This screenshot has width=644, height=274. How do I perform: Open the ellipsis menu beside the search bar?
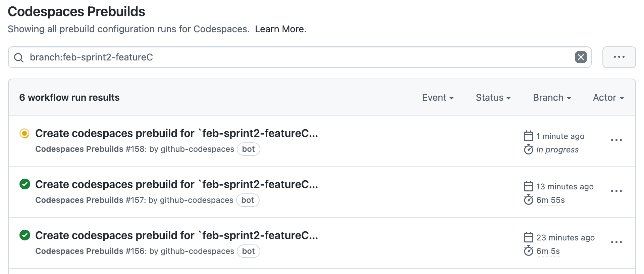point(619,57)
